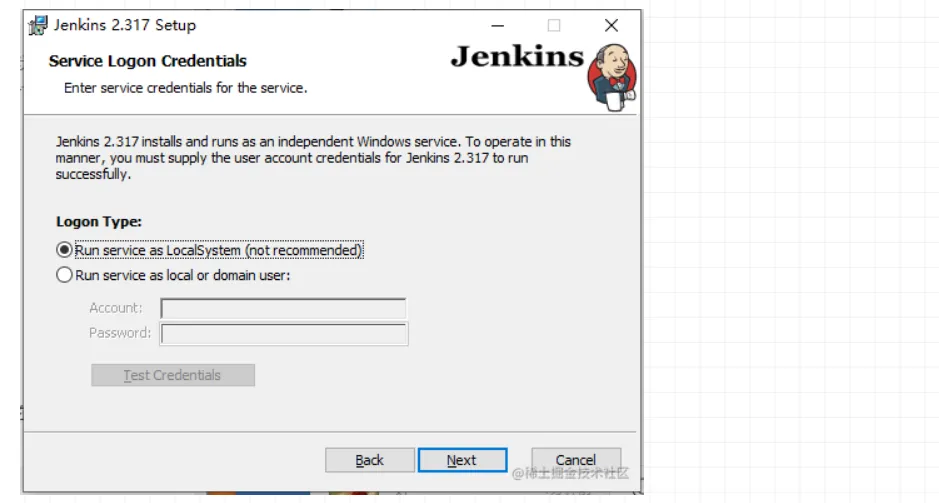Click the 'Jenkins 2.317 Setup' window title
The height and width of the screenshot is (503, 939).
[125, 25]
